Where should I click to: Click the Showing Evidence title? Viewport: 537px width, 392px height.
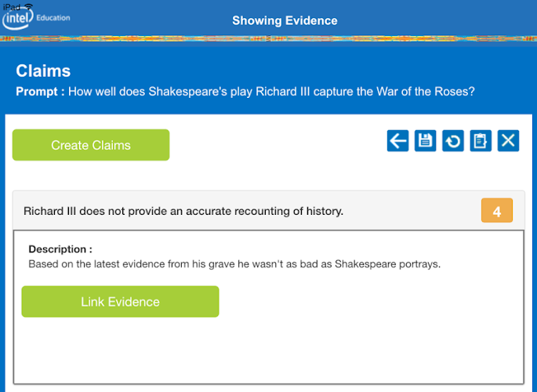[285, 20]
